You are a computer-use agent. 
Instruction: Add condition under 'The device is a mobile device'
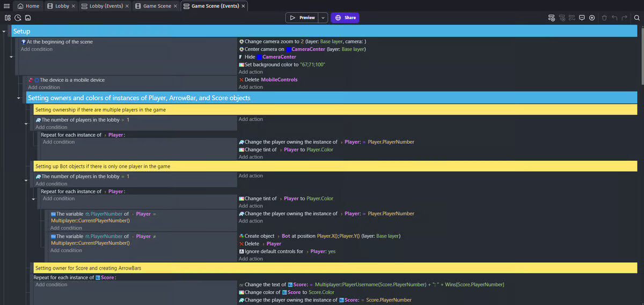point(44,87)
